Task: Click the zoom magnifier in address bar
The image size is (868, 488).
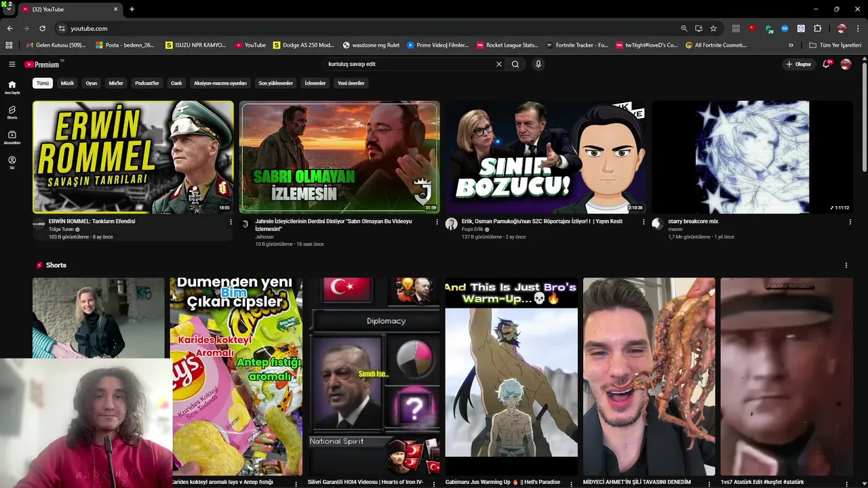Action: [x=684, y=28]
